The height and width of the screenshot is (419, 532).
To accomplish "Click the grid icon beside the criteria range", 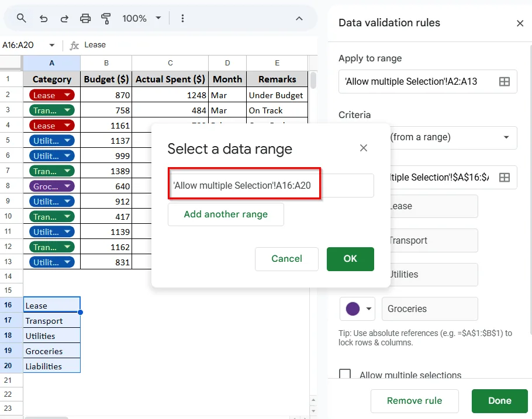I will tap(504, 177).
